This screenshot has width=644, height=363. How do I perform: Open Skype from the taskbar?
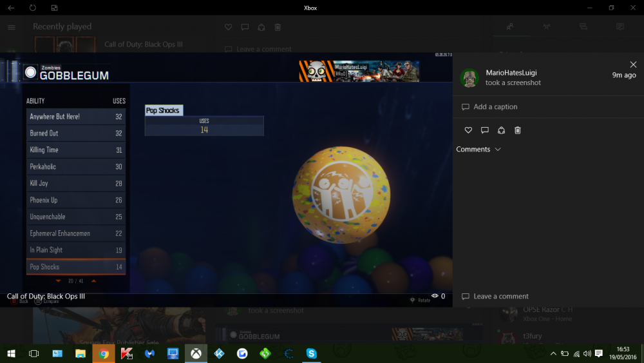click(x=312, y=353)
